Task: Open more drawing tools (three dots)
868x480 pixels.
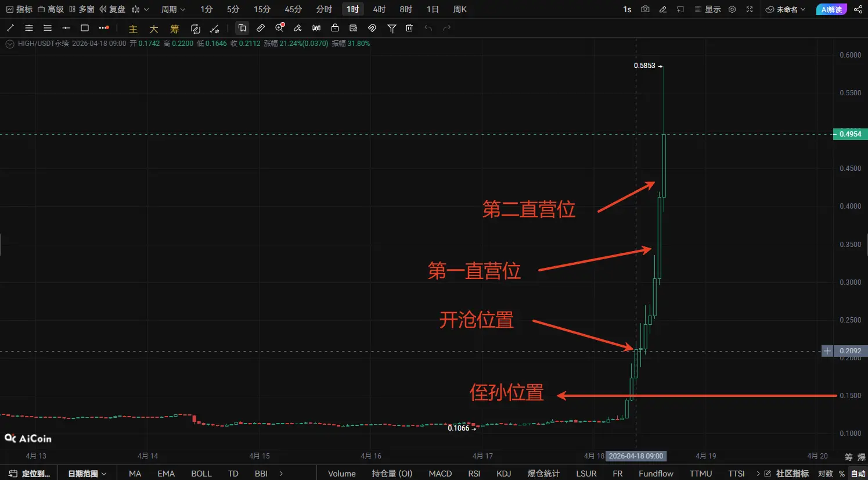Action: [104, 28]
